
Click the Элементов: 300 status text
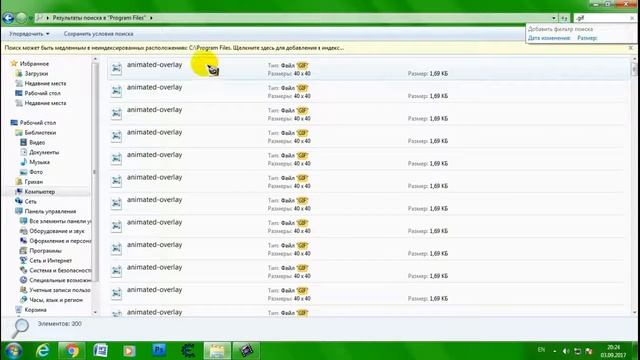60,324
